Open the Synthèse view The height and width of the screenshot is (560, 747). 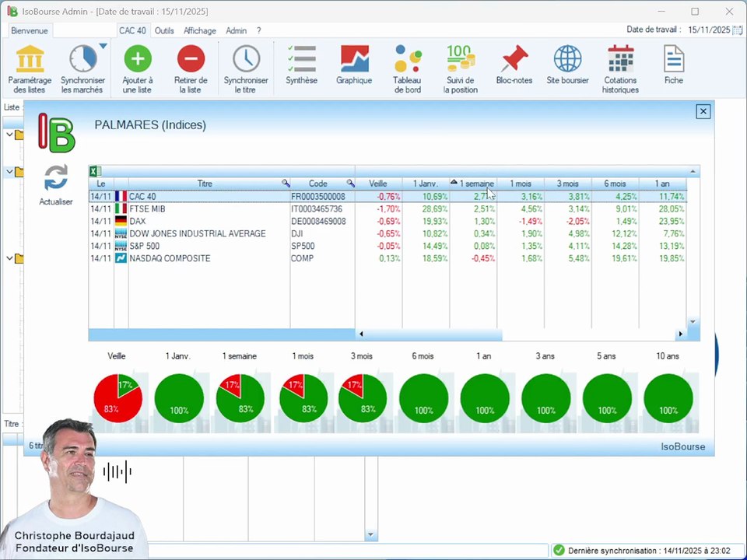coord(302,65)
